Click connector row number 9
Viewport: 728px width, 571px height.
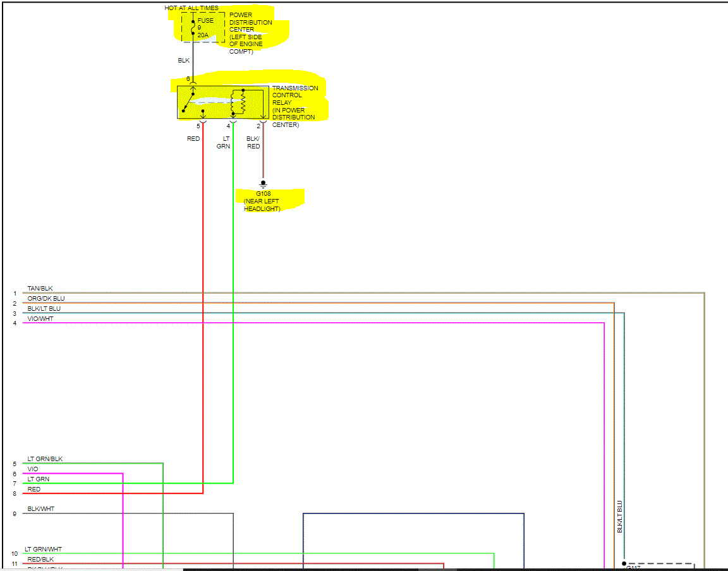[x=15, y=514]
